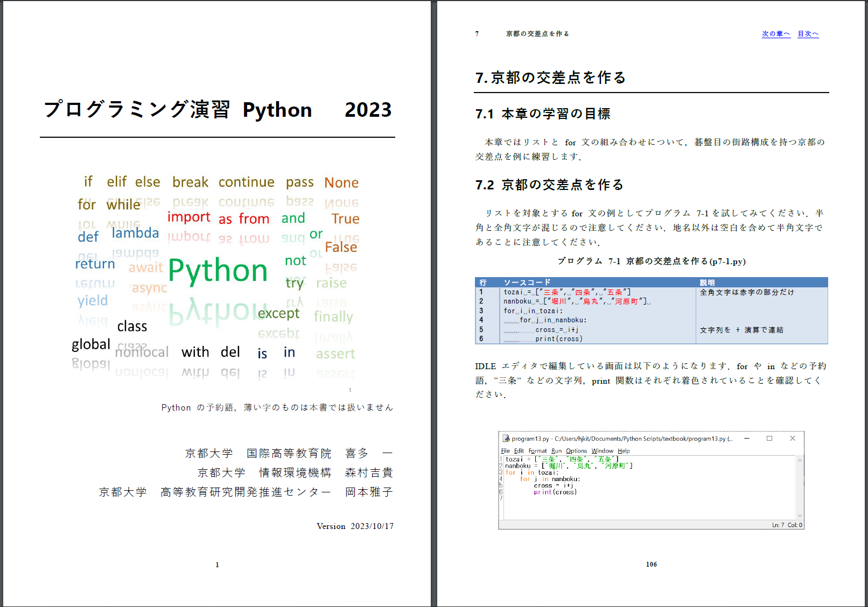Close the program13.py IDLE window
The width and height of the screenshot is (868, 607).
point(793,439)
